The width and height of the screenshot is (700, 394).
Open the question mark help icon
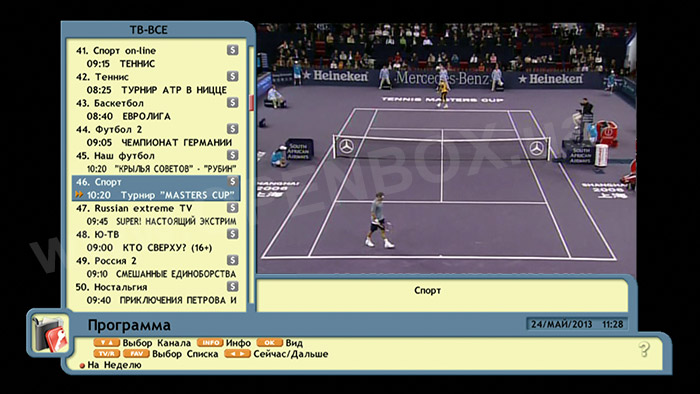click(644, 349)
